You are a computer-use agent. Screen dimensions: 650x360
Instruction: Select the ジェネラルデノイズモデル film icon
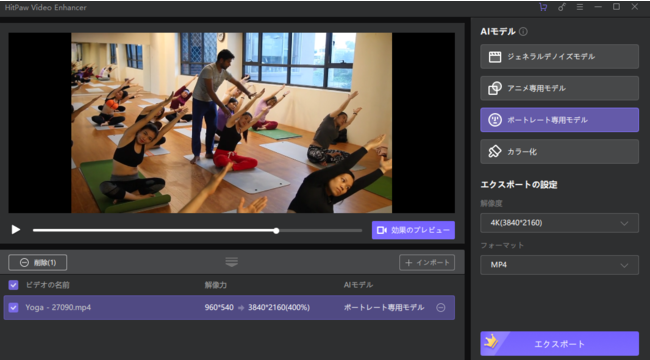[495, 57]
